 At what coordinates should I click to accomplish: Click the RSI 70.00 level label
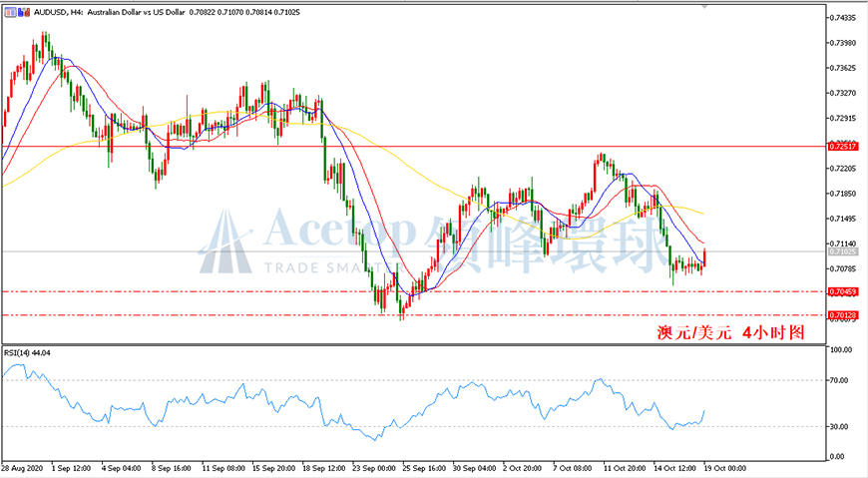coord(839,380)
